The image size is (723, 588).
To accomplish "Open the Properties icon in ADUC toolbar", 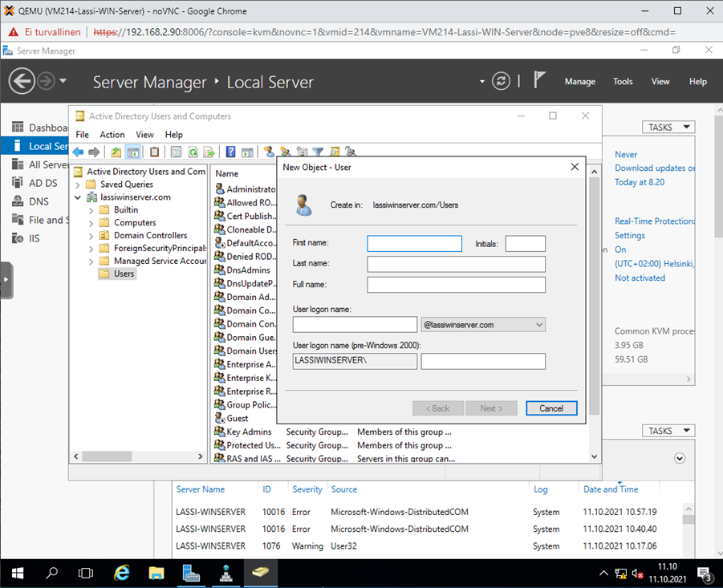I will pyautogui.click(x=177, y=152).
